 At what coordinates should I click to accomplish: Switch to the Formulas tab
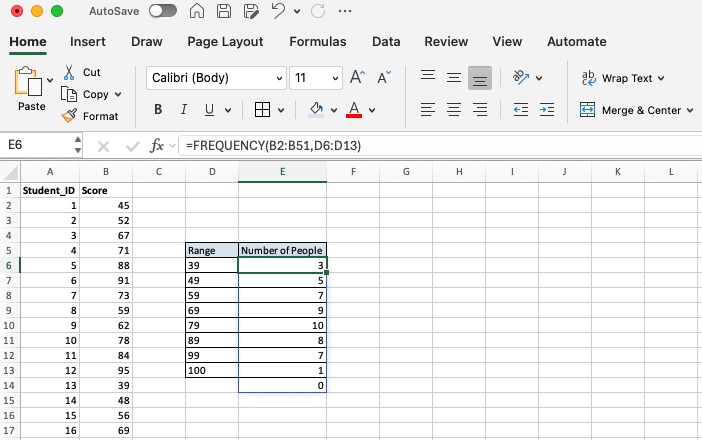click(x=318, y=42)
